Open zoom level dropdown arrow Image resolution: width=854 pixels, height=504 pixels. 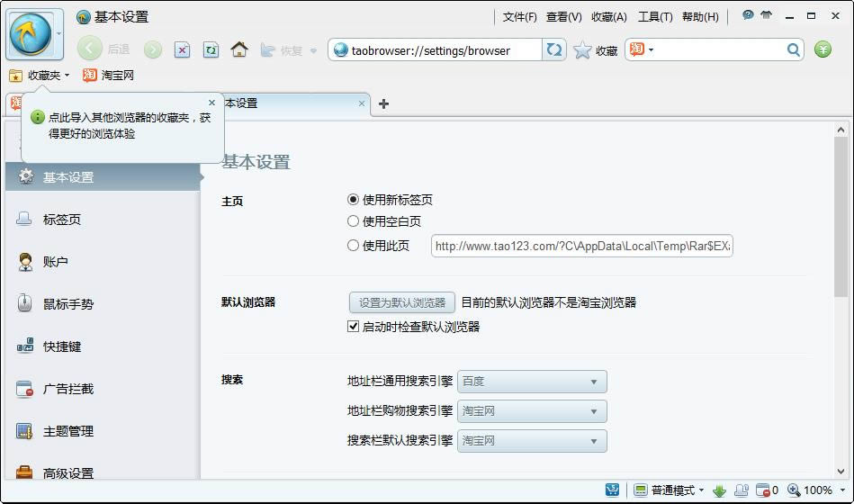pyautogui.click(x=842, y=490)
